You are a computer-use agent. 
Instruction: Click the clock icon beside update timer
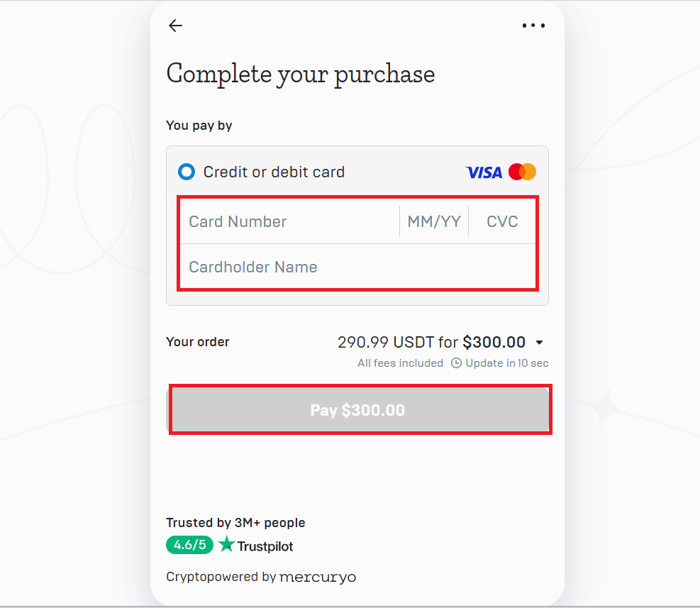(457, 363)
